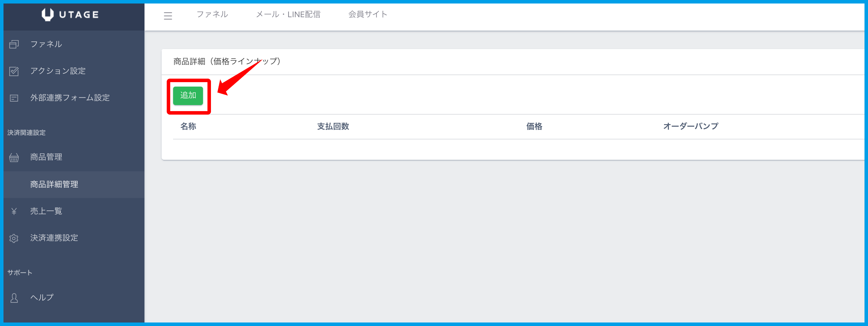Click the product management basket icon

tap(14, 158)
